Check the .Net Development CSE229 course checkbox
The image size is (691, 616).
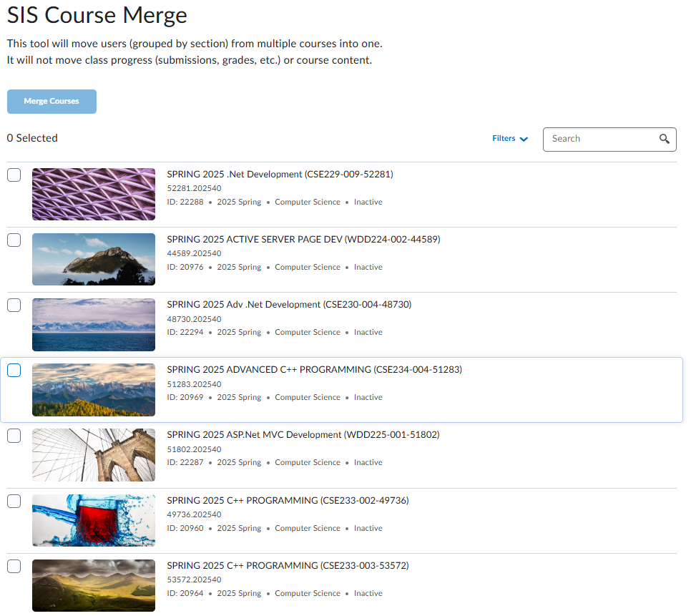tap(14, 175)
